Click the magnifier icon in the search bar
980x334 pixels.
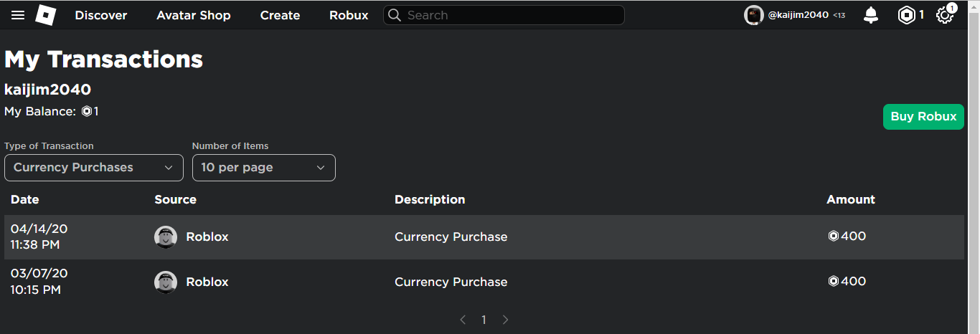pyautogui.click(x=395, y=15)
